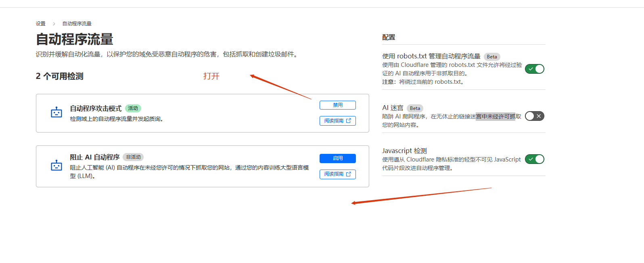Click the 阻止 AI 自动程序 title
Image resolution: width=644 pixels, height=263 pixels.
(95, 157)
